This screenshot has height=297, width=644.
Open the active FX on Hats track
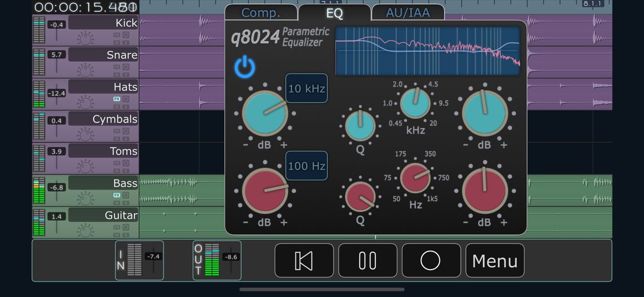[x=117, y=99]
